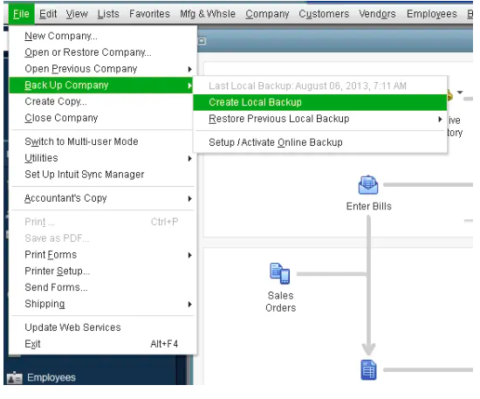The height and width of the screenshot is (399, 480).
Task: Click the Employees sidebar icon
Action: 14,378
